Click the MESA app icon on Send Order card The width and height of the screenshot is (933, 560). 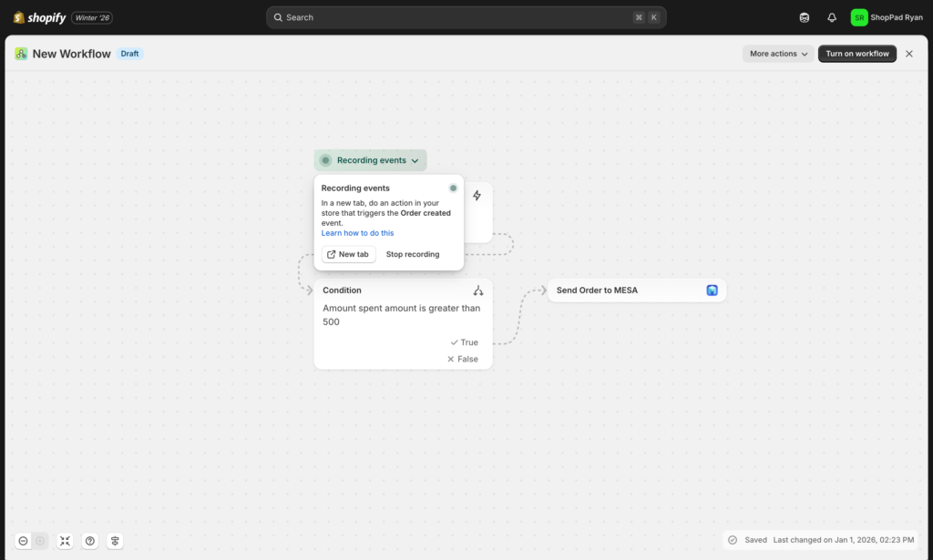pos(712,290)
